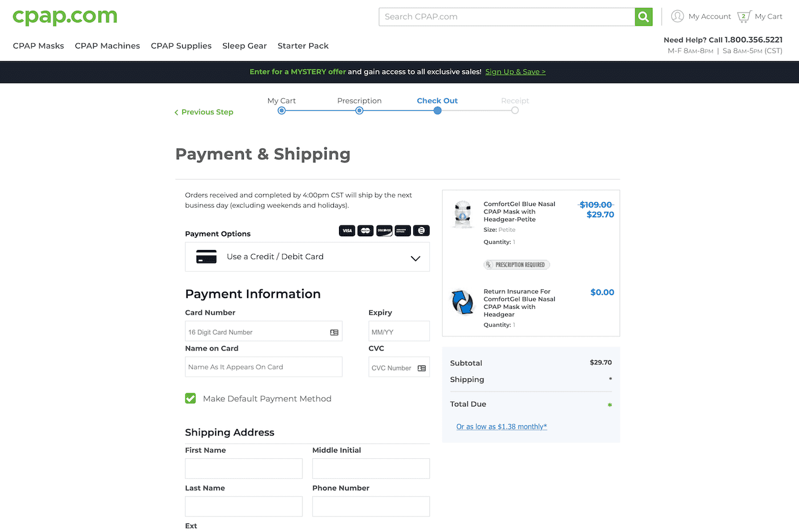Focus the Phone Number field
The height and width of the screenshot is (532, 799).
tap(371, 506)
